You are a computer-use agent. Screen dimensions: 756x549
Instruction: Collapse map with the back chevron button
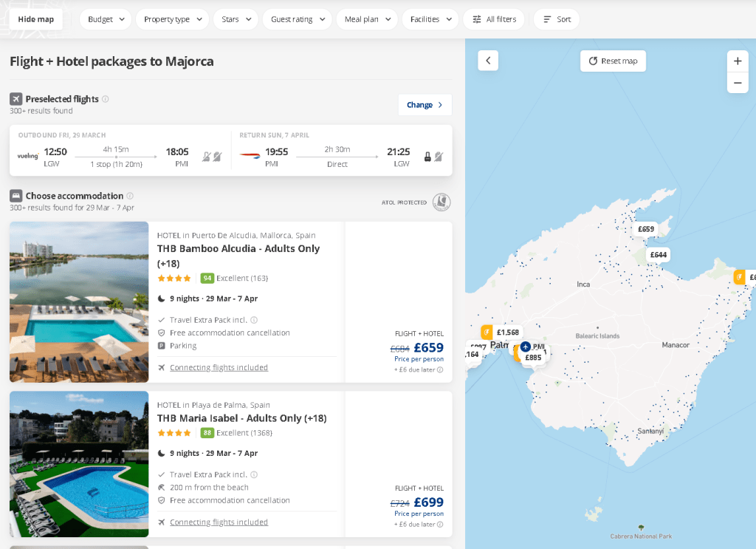click(x=488, y=61)
